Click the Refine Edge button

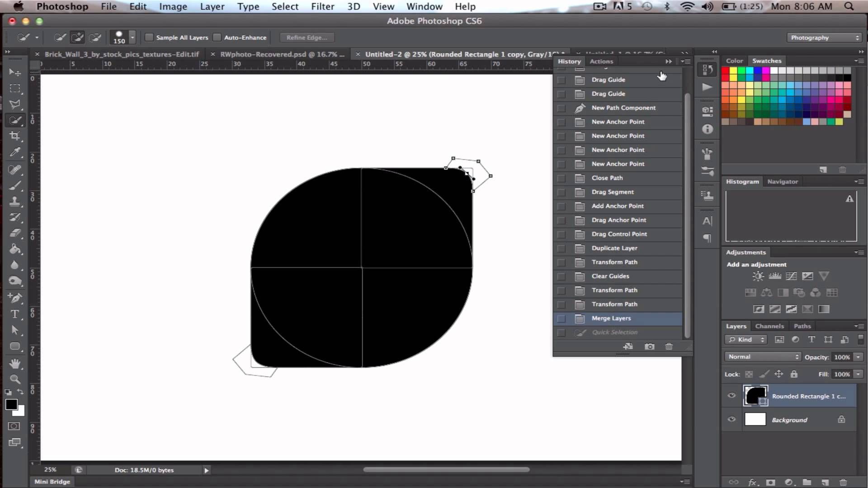click(307, 37)
